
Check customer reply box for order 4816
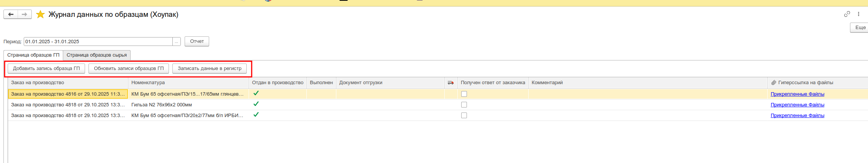click(464, 94)
